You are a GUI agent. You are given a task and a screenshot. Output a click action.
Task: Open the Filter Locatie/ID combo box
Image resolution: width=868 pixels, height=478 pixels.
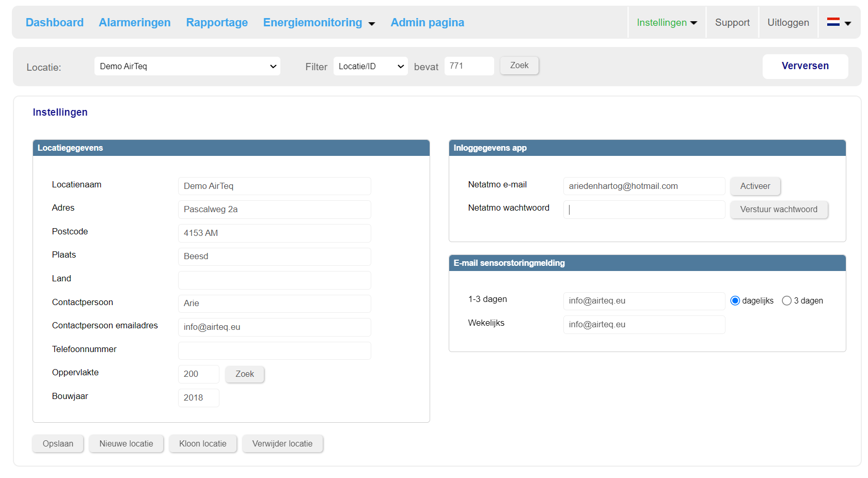370,67
